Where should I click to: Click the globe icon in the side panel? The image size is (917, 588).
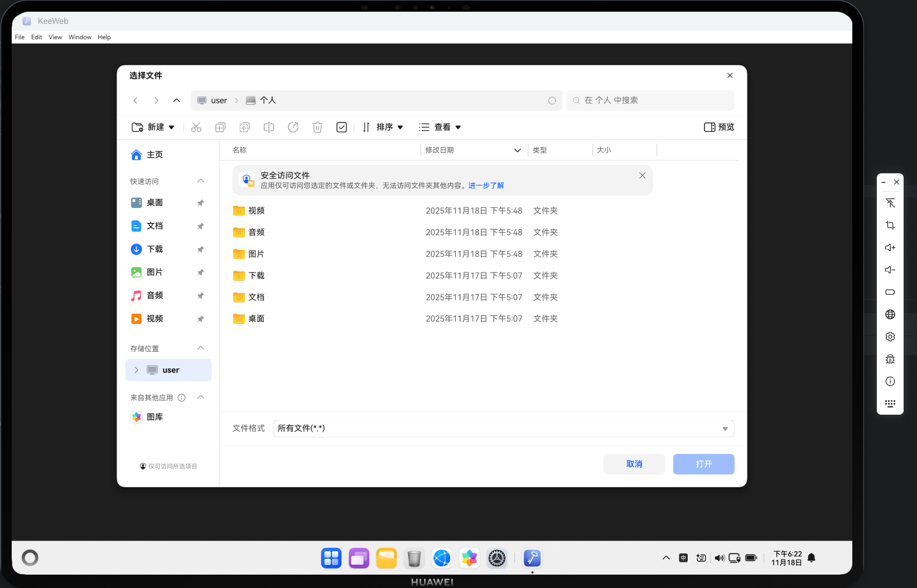(x=890, y=314)
